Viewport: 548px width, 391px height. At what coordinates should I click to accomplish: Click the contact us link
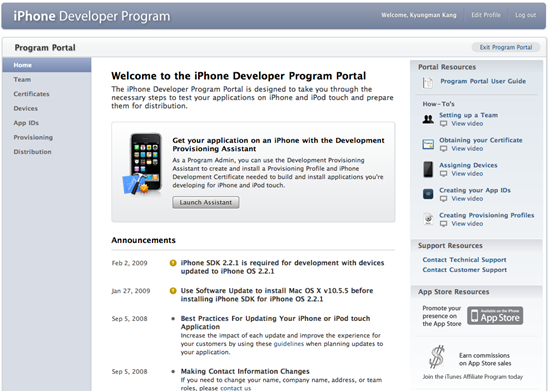coord(236,388)
